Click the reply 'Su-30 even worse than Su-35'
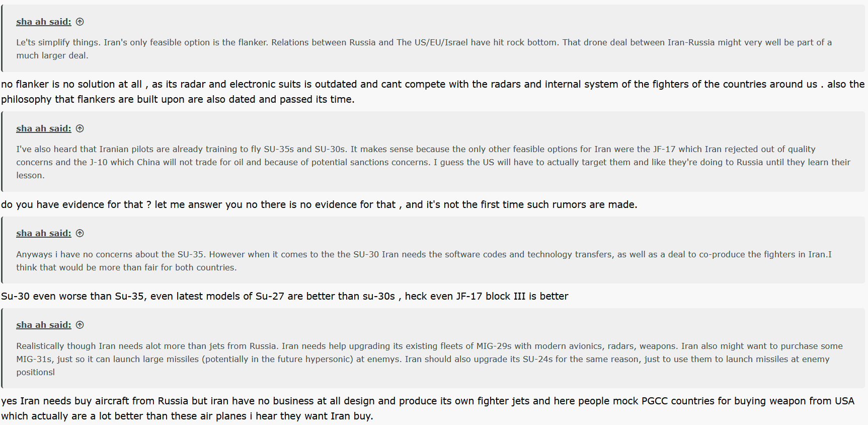This screenshot has width=868, height=425. pyautogui.click(x=284, y=296)
